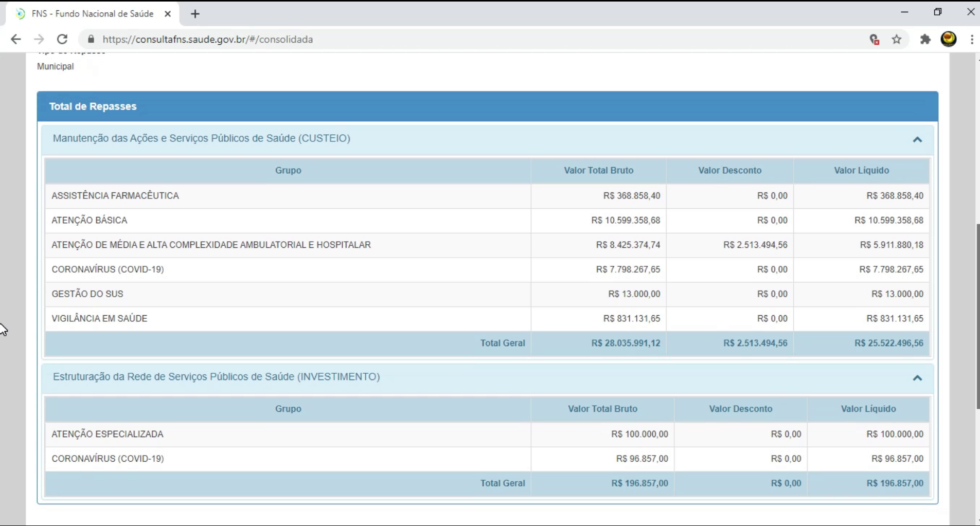980x526 pixels.
Task: Click the site lock security icon
Action: click(92, 40)
